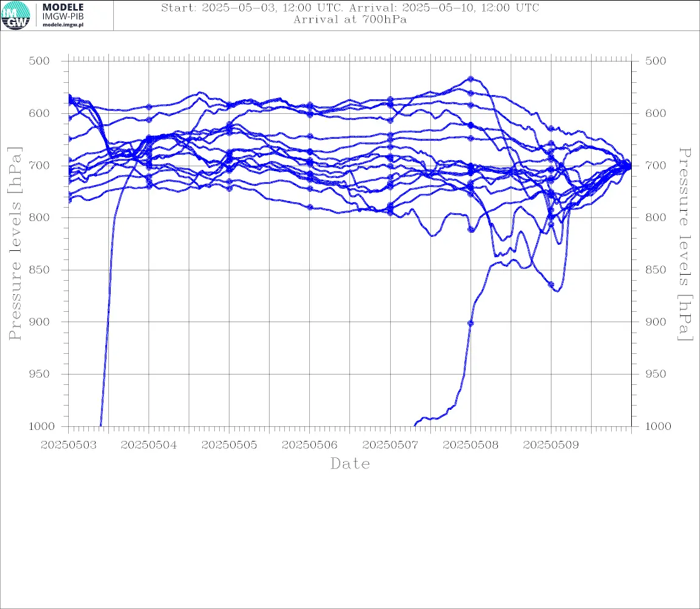Click the right axis 500 label
Image resolution: width=700 pixels, height=609 pixels.
click(656, 61)
